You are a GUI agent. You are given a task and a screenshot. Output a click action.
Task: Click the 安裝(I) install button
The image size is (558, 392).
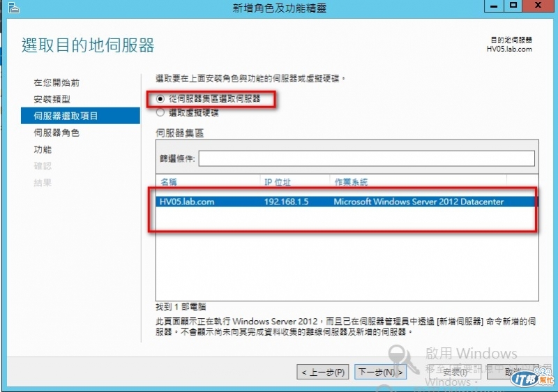point(455,372)
